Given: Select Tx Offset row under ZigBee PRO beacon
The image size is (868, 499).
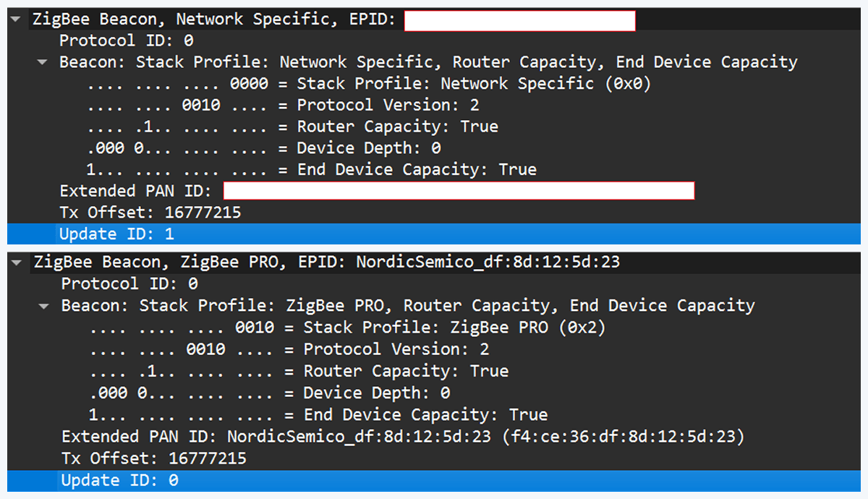Looking at the screenshot, I should (x=153, y=459).
